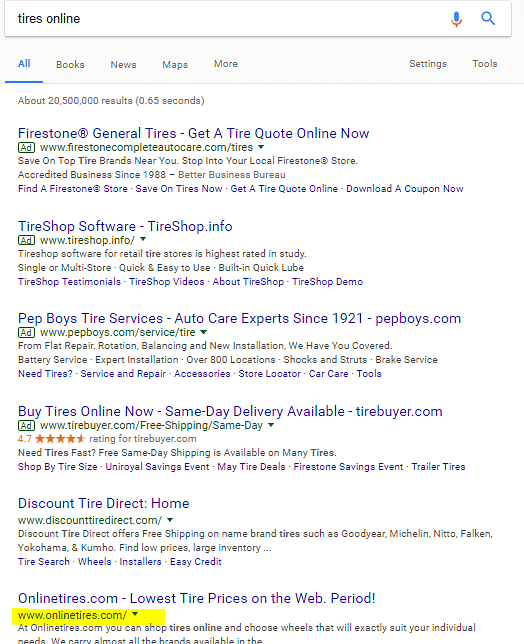The image size is (524, 644).
Task: Open Pep Boys Tire Services ad headline
Action: [x=239, y=318]
